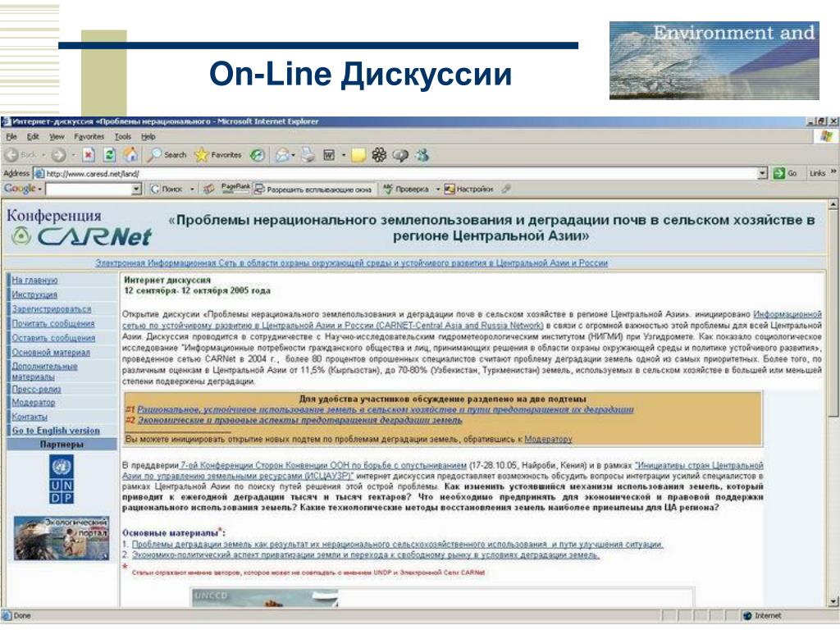Open the File menu
Viewport: 840px width, 630px height.
11,137
